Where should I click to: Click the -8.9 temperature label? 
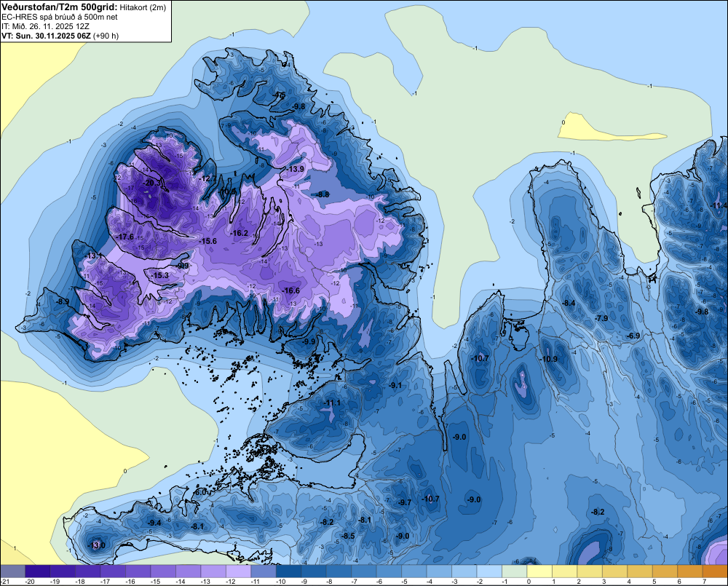pyautogui.click(x=62, y=301)
